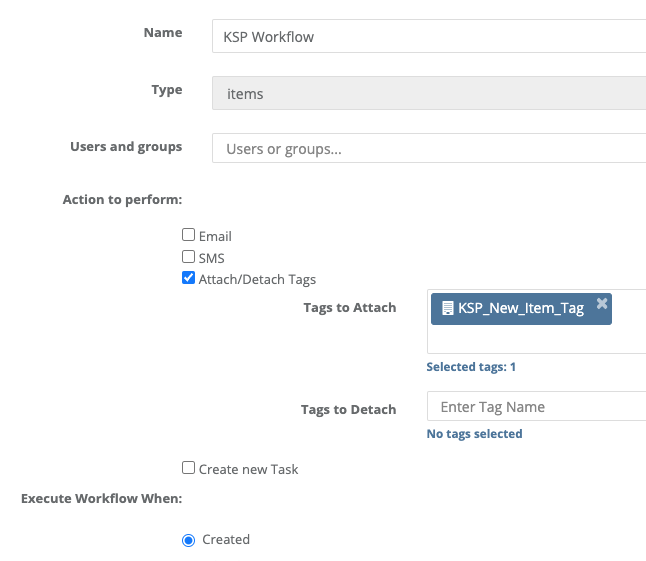Uncheck the Attach/Detach Tags checkbox
Image resolution: width=646 pixels, height=561 pixels.
188,279
